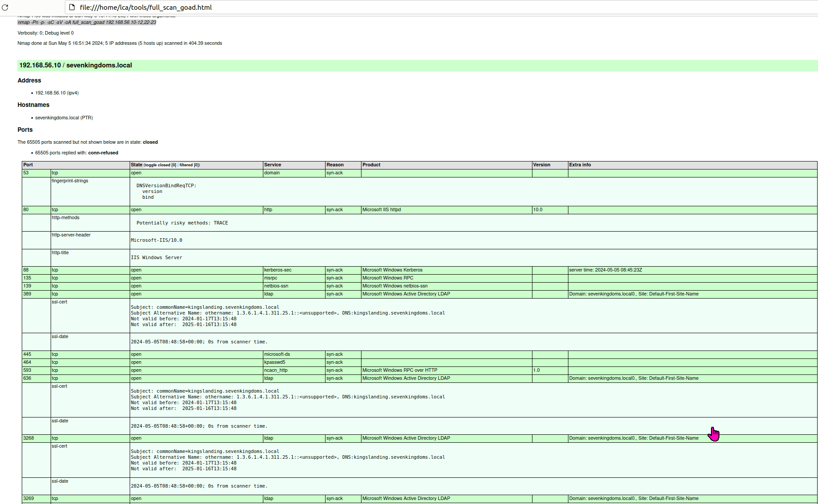
Task: Click Microsoft-IIS/10.0 script output
Action: pos(156,240)
